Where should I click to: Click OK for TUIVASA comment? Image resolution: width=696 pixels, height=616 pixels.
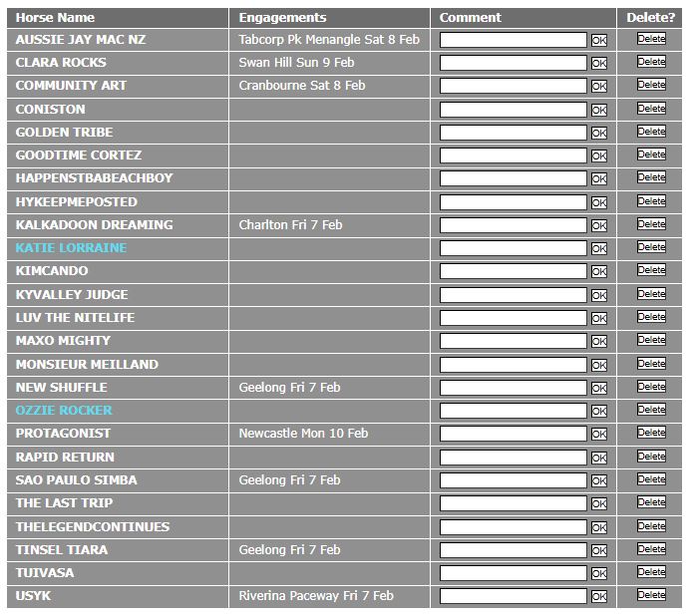pos(599,574)
